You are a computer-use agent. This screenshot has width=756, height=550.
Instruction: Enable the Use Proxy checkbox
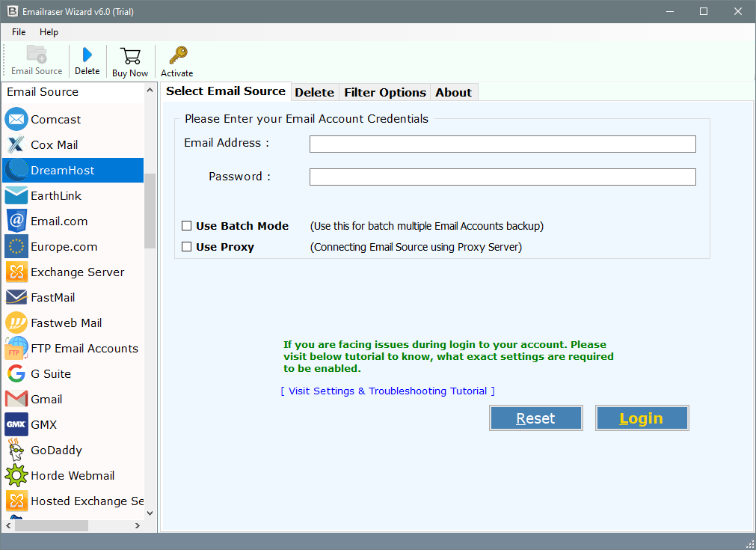[x=187, y=246]
